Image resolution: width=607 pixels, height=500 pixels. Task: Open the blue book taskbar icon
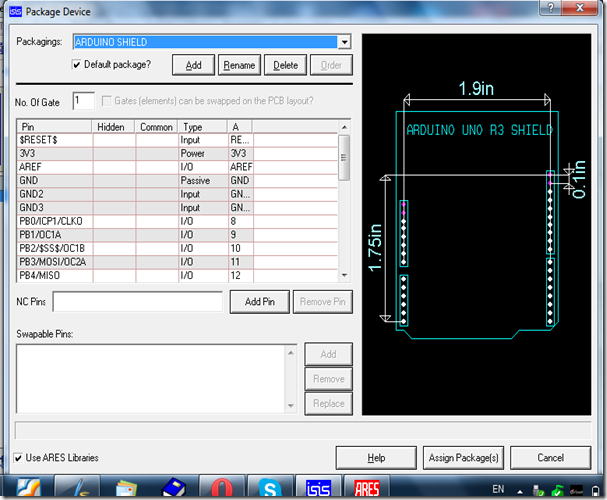click(174, 488)
